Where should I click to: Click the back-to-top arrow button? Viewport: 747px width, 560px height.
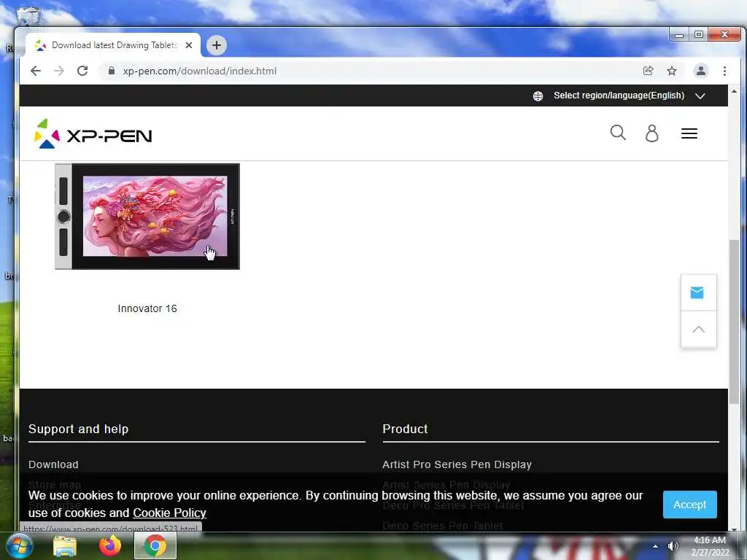[698, 329]
